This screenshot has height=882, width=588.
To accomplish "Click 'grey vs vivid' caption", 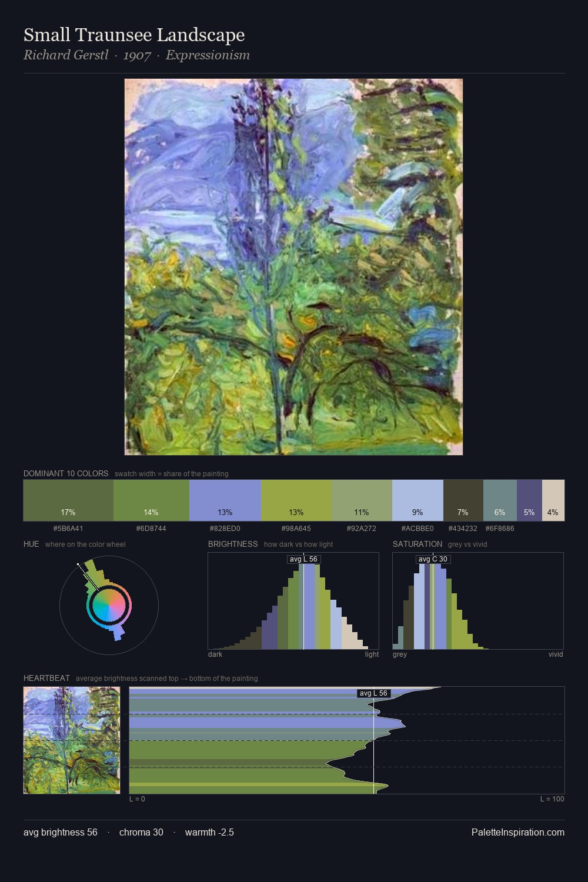I will [x=467, y=544].
